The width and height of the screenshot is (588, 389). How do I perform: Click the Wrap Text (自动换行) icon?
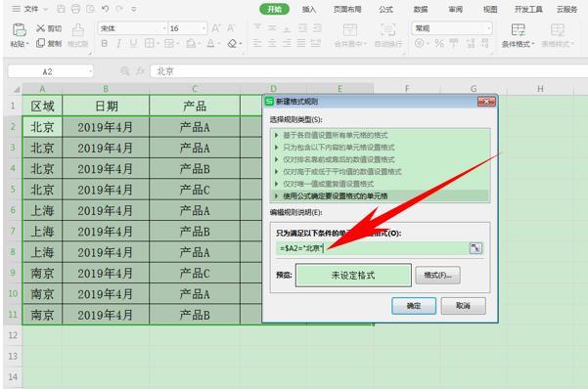[388, 30]
